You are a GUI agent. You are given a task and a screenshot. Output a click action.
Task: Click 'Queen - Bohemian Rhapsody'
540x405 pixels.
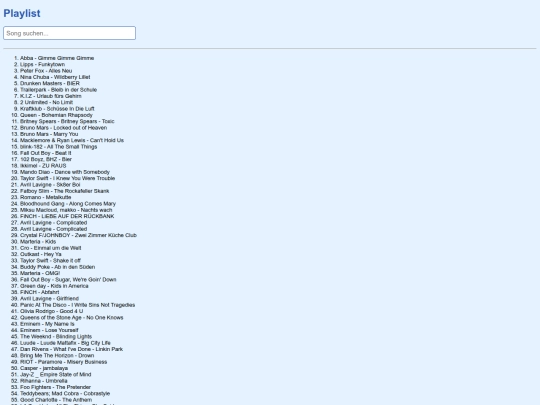[x=56, y=115]
